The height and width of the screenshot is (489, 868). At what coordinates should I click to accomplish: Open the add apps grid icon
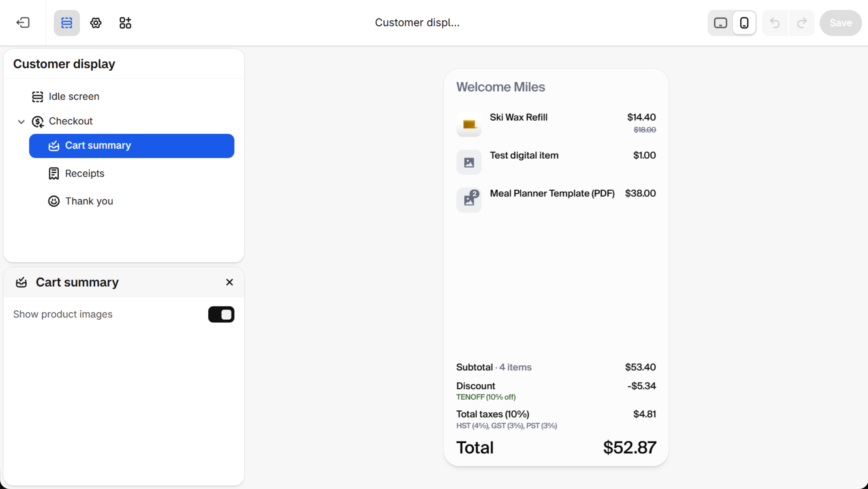coord(125,23)
